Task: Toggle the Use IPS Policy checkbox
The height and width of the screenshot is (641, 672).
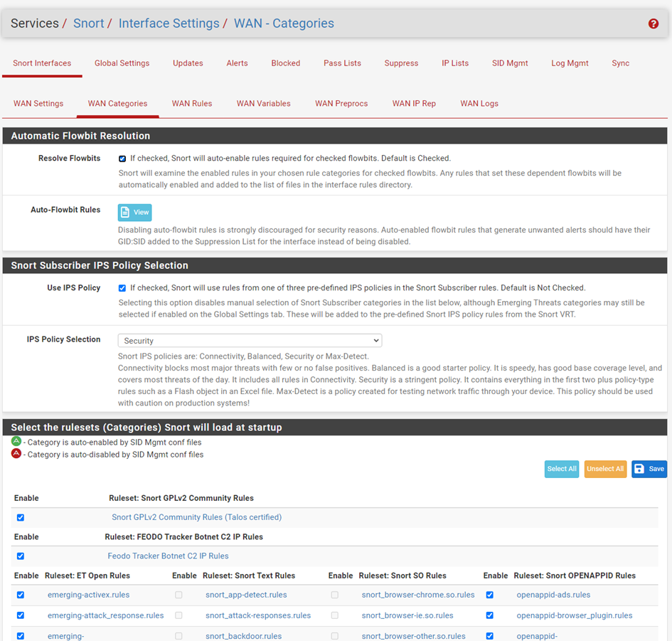Action: click(x=122, y=288)
